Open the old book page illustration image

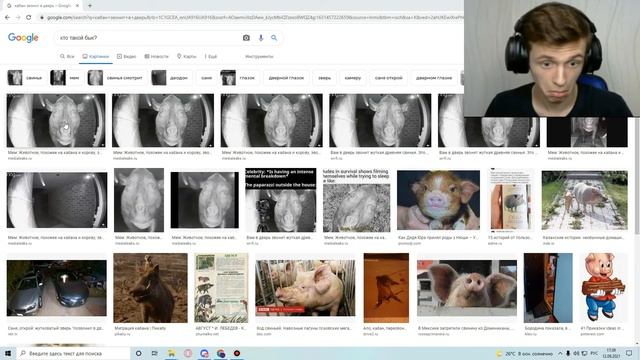click(x=221, y=288)
